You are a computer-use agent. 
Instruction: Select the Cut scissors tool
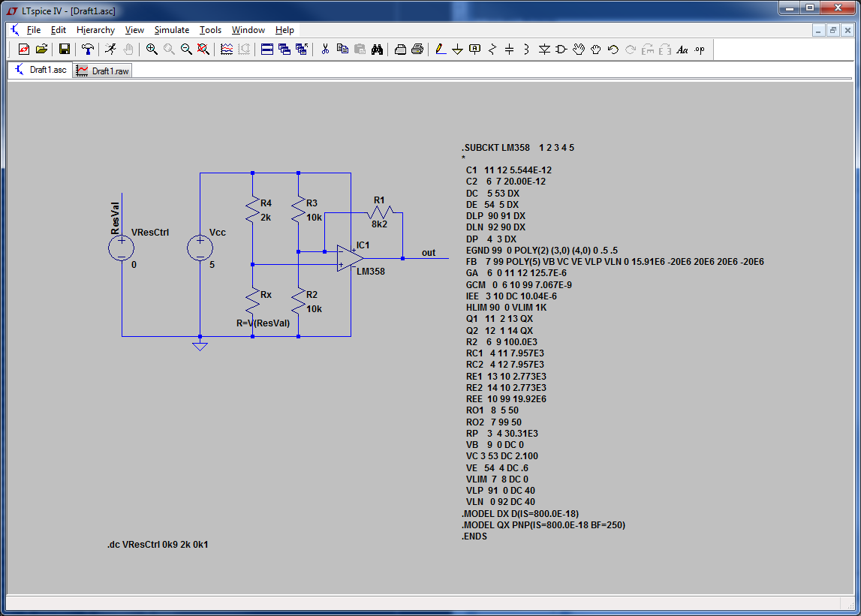[325, 50]
